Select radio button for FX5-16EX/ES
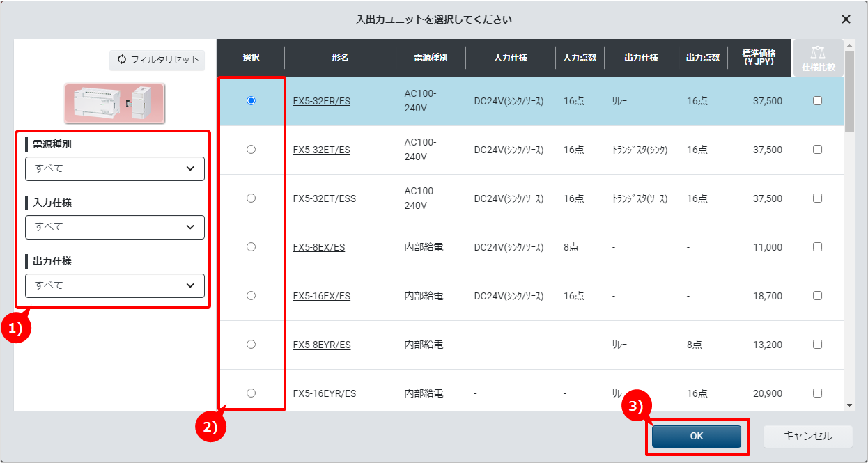 251,296
